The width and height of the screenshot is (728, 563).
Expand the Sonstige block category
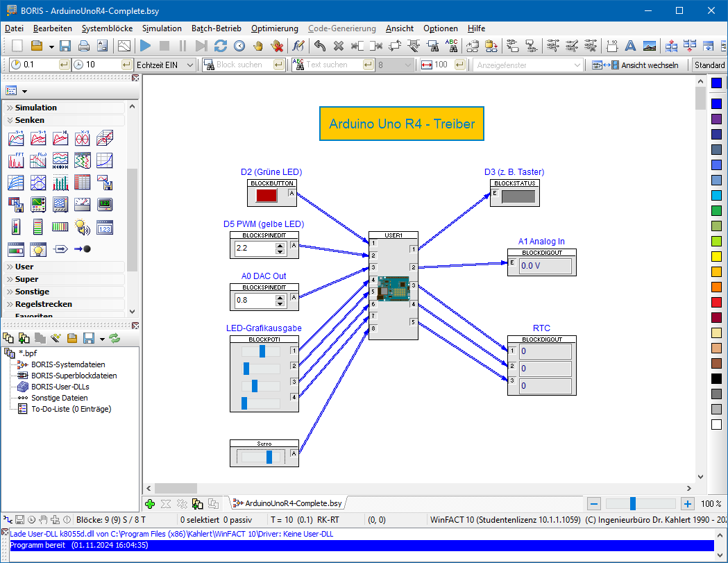(x=64, y=292)
